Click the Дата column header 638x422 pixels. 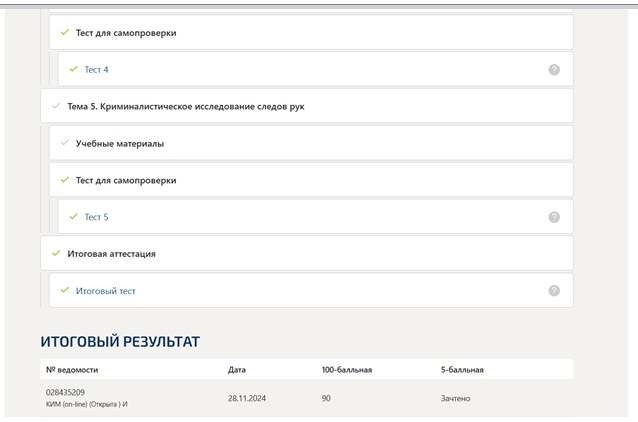click(x=237, y=370)
